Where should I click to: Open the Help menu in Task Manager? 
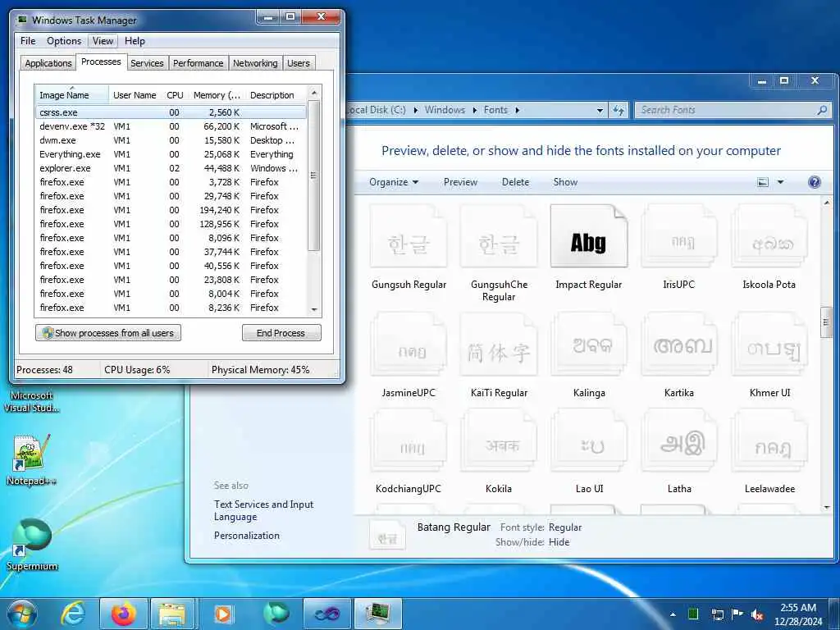point(135,41)
